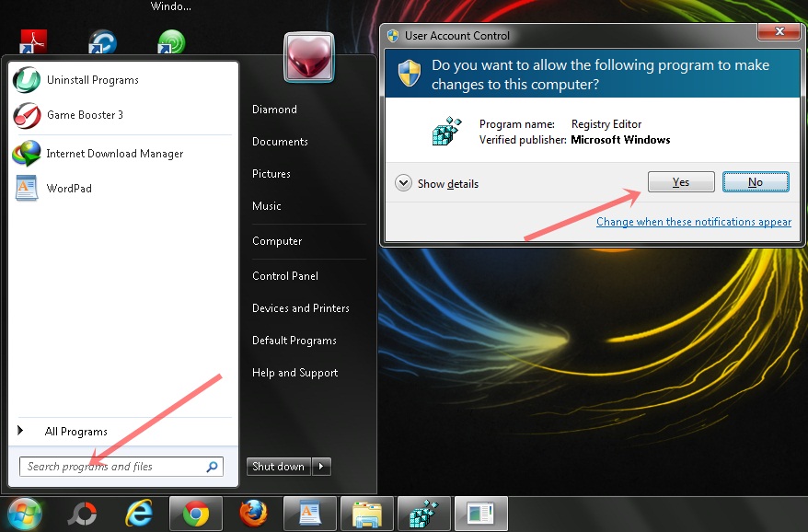Click the large shield icon in UAC banner
The height and width of the screenshot is (532, 808).
[410, 74]
